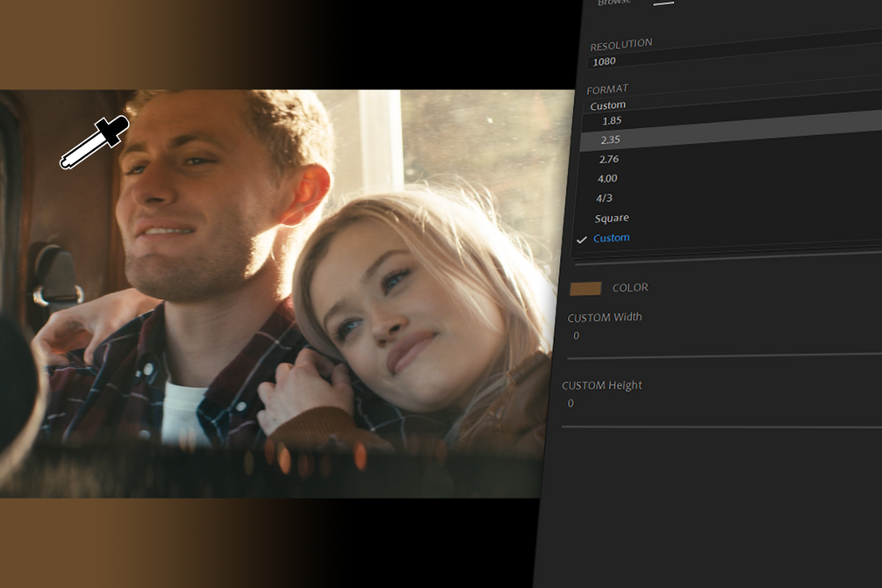
Task: Click the CUSTOM Width label
Action: [x=605, y=318]
